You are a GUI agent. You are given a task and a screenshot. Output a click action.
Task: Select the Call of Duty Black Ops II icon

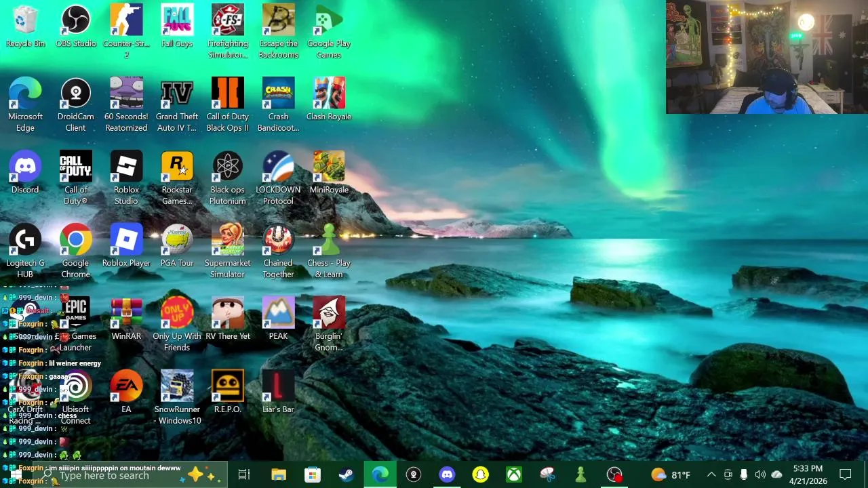(227, 105)
